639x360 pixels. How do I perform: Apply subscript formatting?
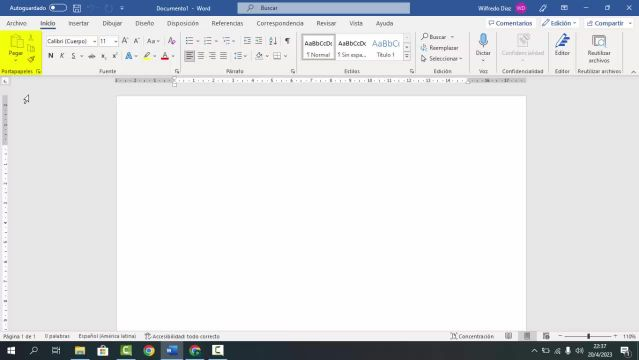(x=104, y=56)
